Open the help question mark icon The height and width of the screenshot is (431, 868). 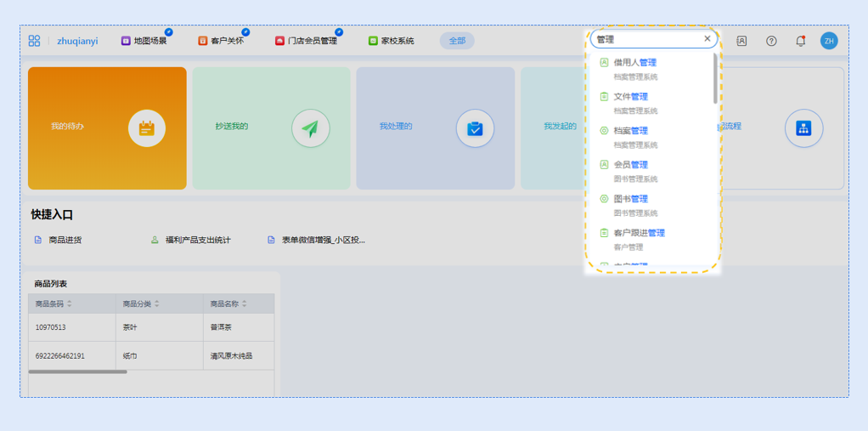771,41
